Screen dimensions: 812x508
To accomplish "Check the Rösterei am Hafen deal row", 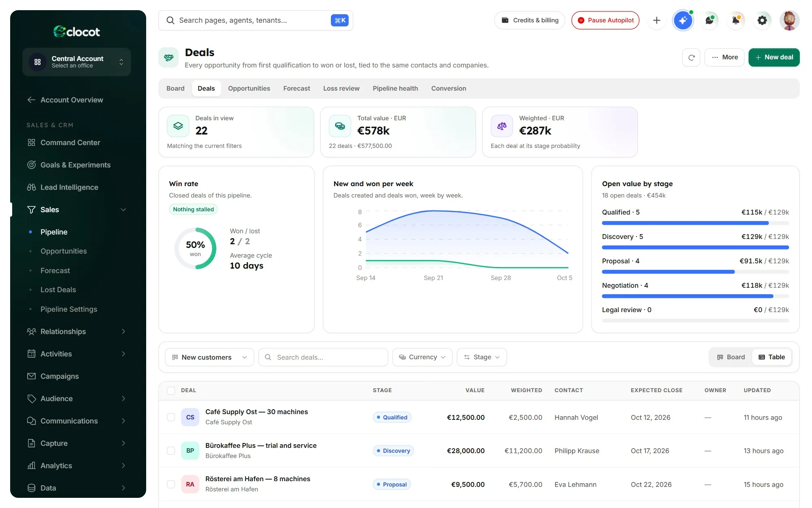I will 171,484.
